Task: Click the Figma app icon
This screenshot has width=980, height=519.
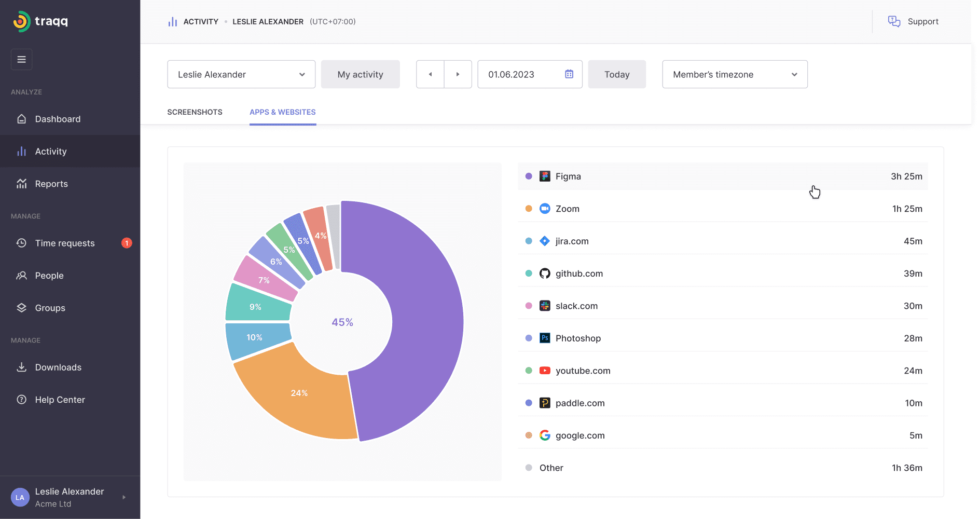Action: (545, 176)
